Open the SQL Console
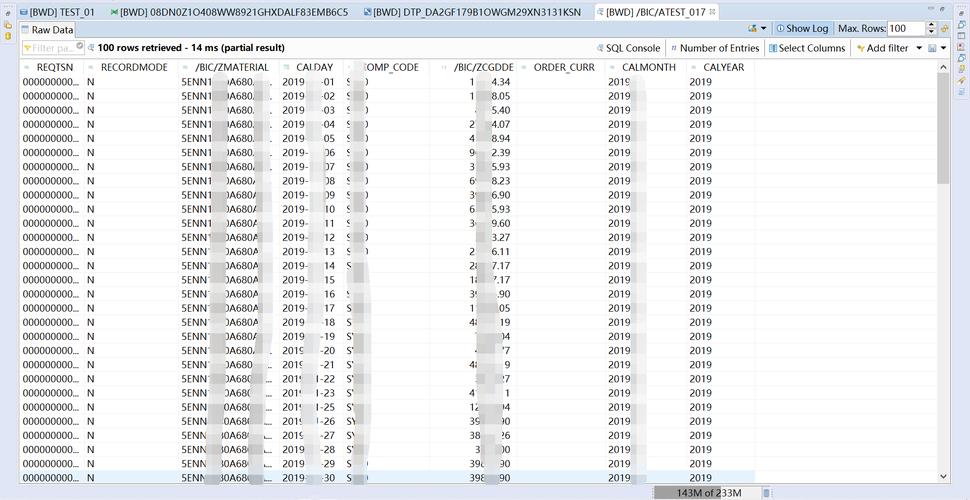 [628, 48]
